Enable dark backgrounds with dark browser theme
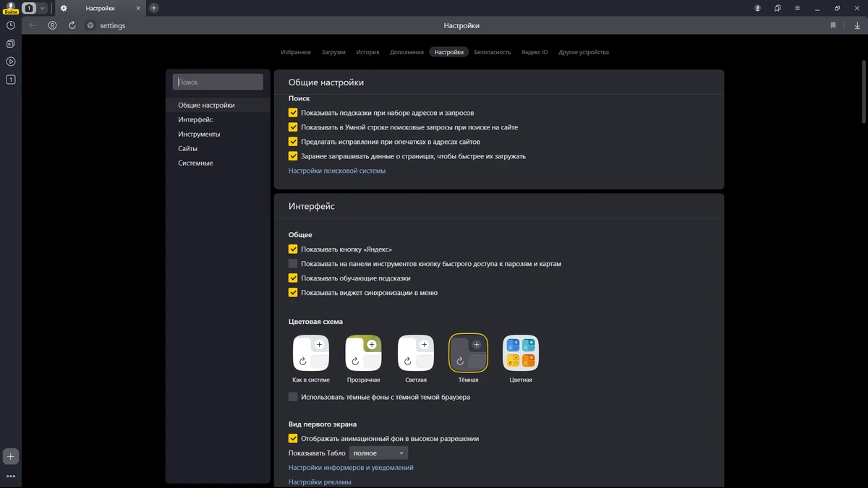This screenshot has height=488, width=868. [293, 397]
